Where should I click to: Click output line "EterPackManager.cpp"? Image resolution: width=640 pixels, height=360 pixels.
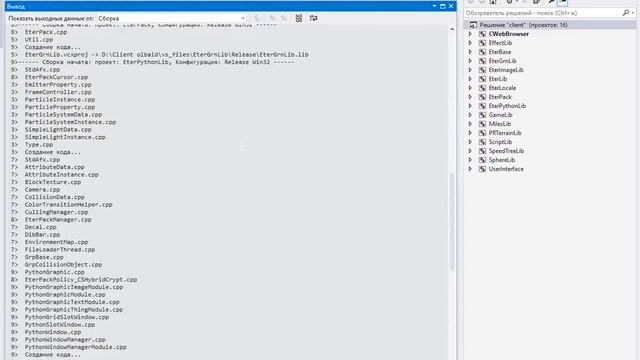[58, 220]
